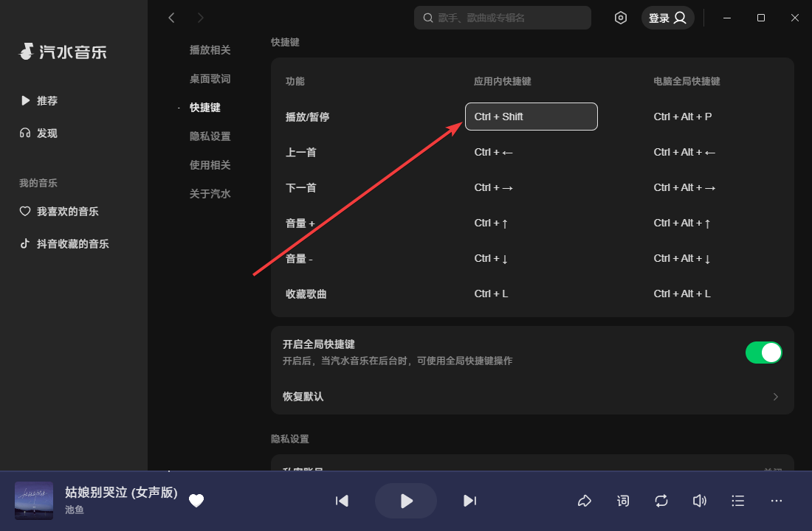This screenshot has width=812, height=531.
Task: Open lyrics using the 词 icon
Action: pyautogui.click(x=623, y=501)
